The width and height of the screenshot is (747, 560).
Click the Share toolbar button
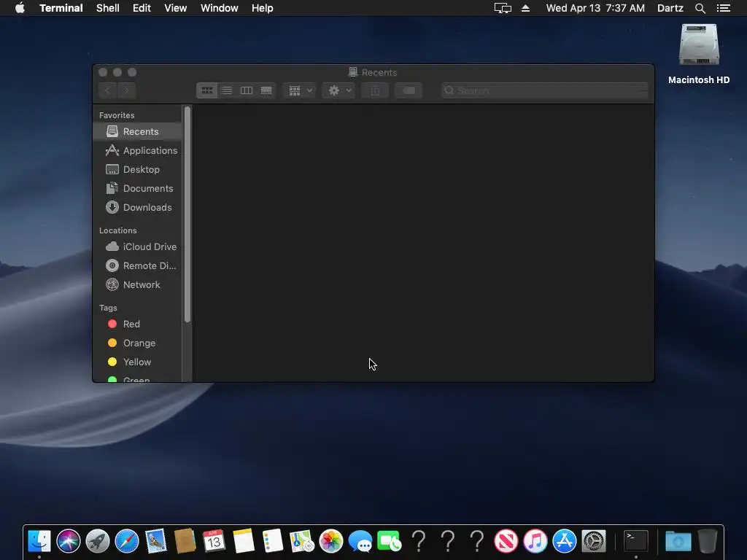pyautogui.click(x=376, y=90)
